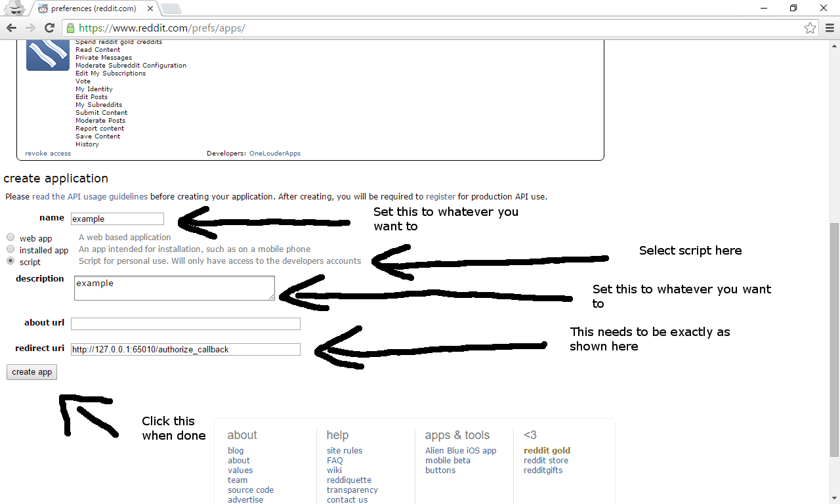The image size is (840, 504).
Task: Open the Chrome menu icon
Action: coord(829,28)
